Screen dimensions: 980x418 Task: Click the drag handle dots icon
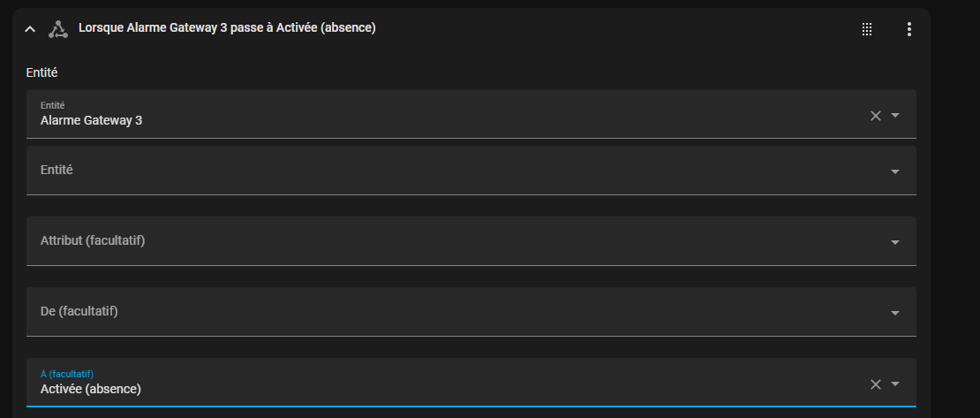pyautogui.click(x=867, y=29)
